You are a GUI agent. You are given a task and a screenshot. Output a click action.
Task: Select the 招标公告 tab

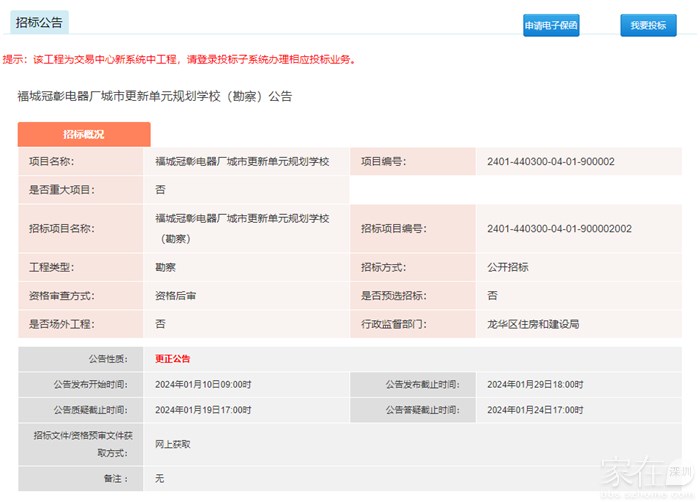click(40, 22)
